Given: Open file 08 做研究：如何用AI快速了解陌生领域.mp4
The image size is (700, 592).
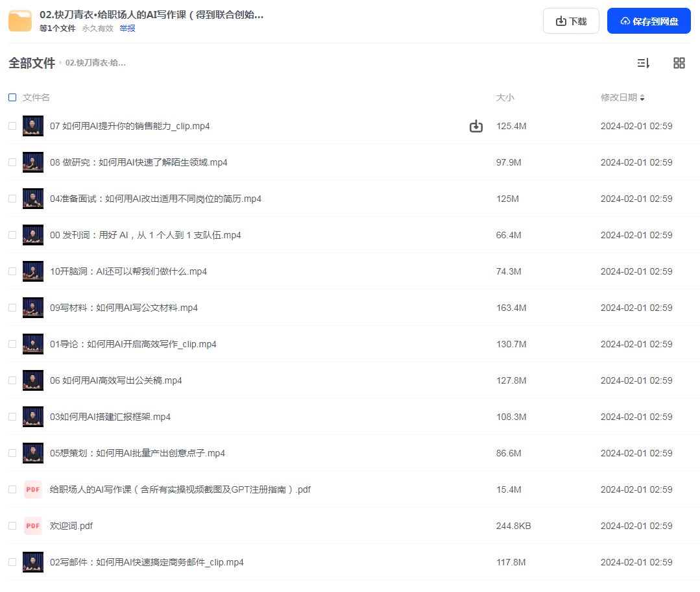Looking at the screenshot, I should pos(138,162).
